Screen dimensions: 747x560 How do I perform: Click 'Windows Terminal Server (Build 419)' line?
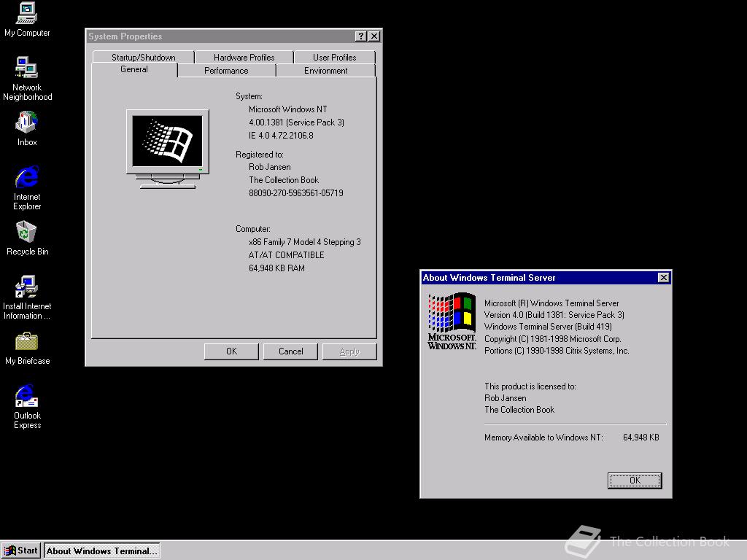click(x=548, y=327)
